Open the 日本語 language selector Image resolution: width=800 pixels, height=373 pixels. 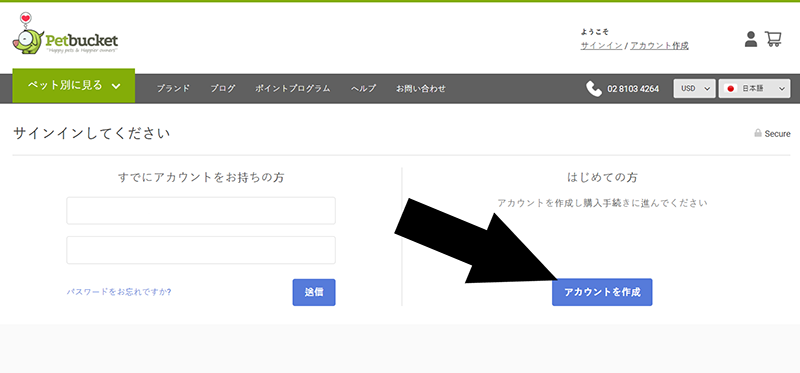point(754,88)
